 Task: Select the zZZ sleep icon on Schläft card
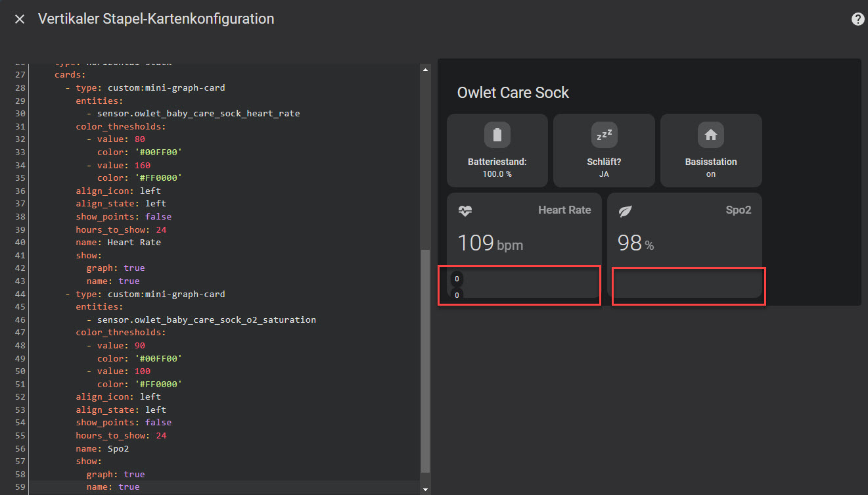603,135
